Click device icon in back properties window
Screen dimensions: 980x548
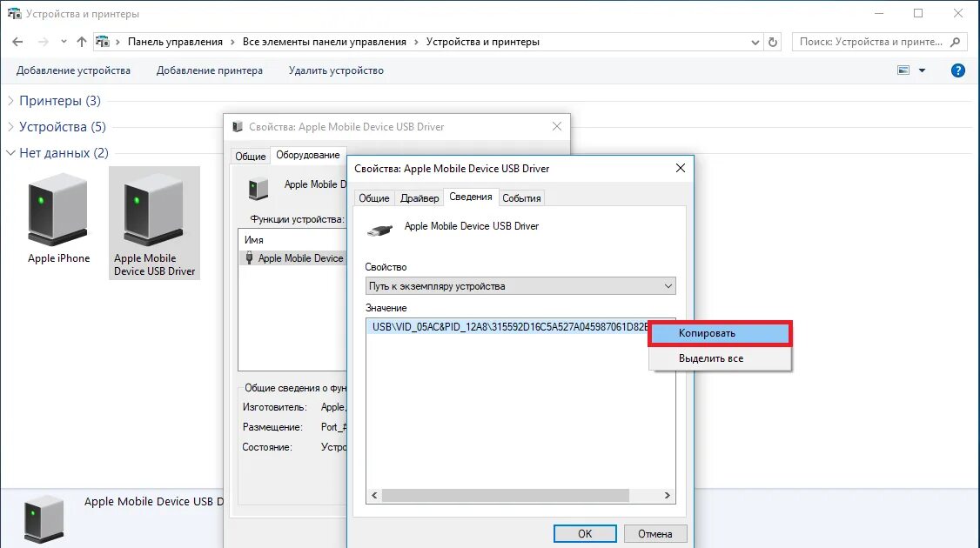[258, 188]
